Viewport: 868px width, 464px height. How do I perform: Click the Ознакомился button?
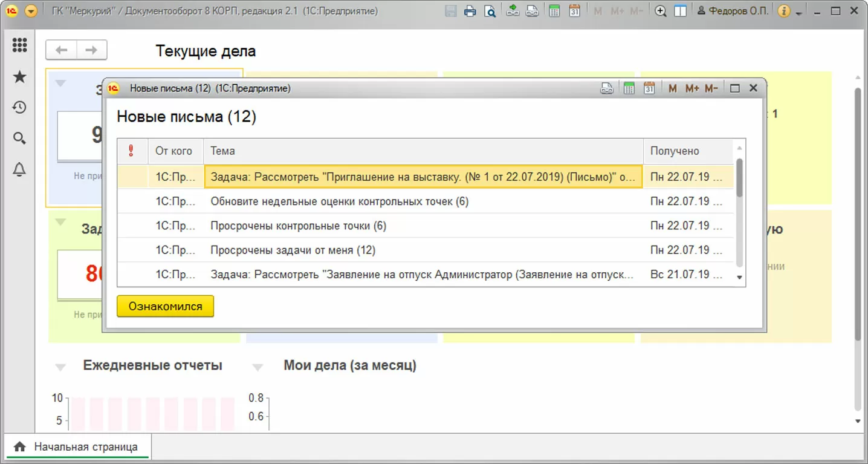pos(165,306)
